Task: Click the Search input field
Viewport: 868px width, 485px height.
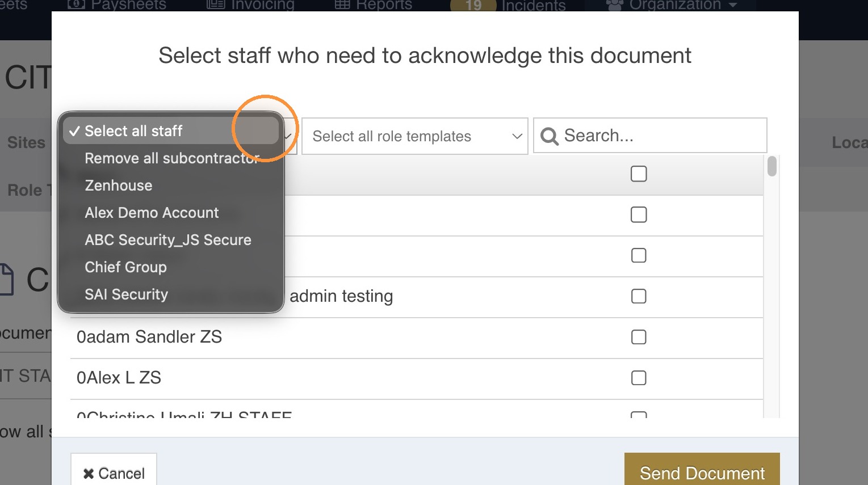Action: (650, 136)
